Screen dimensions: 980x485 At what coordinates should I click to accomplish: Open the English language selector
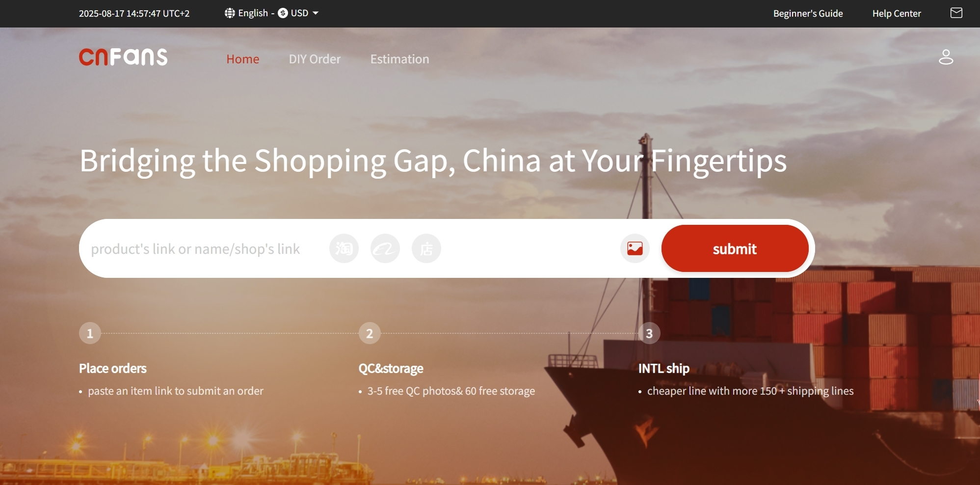click(253, 13)
